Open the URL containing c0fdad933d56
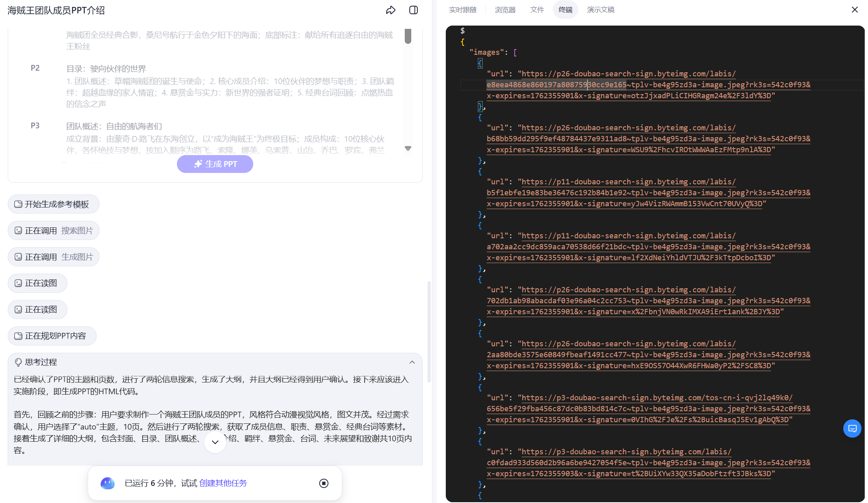 648,463
